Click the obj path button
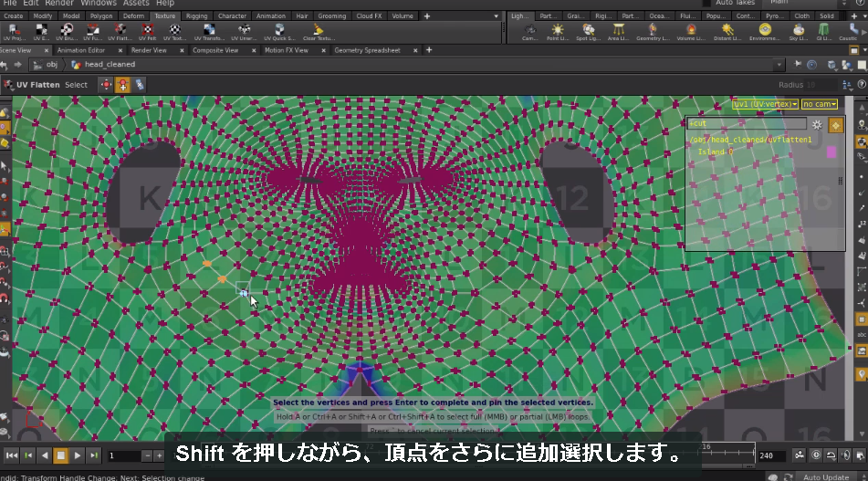Viewport: 868px width, 481px height. tap(46, 64)
